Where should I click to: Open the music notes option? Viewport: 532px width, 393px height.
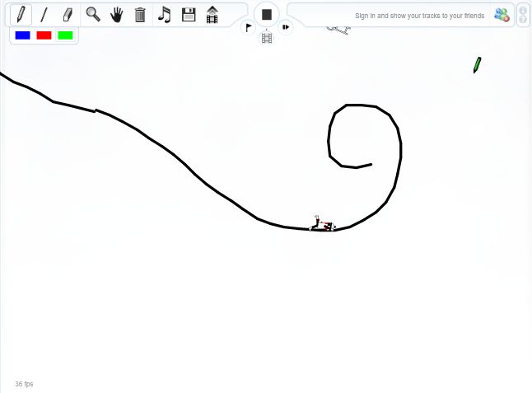pos(165,15)
